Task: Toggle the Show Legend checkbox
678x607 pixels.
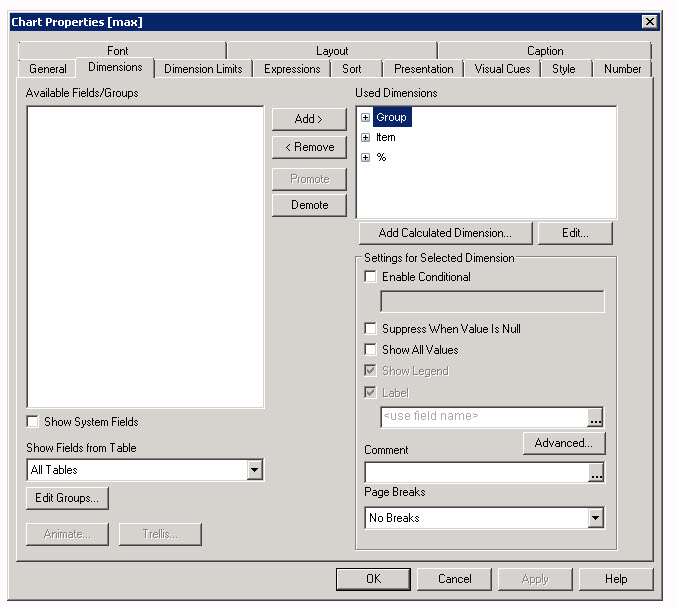Action: (370, 371)
